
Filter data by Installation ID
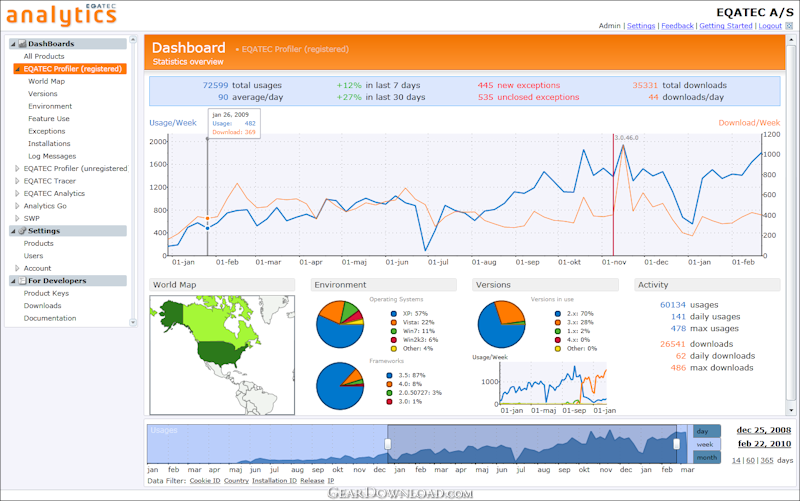[274, 481]
